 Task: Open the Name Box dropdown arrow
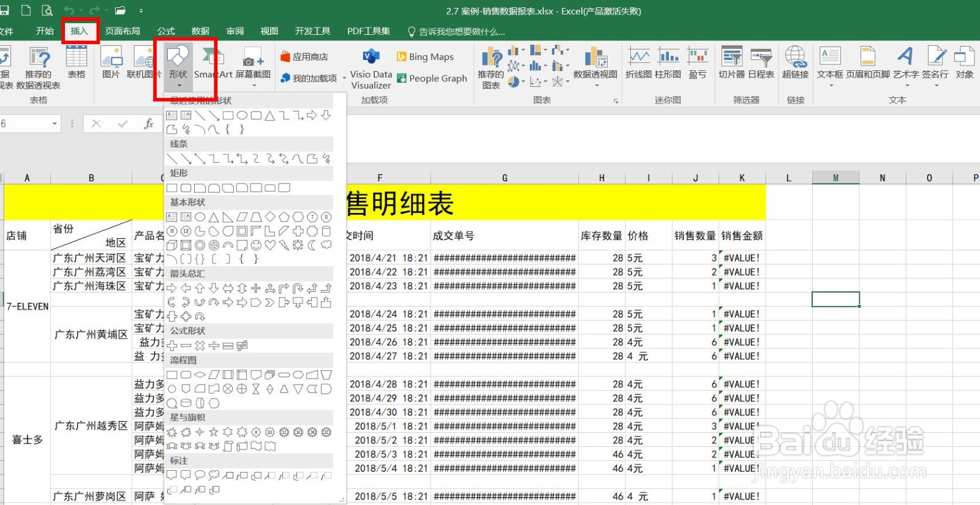pos(55,124)
